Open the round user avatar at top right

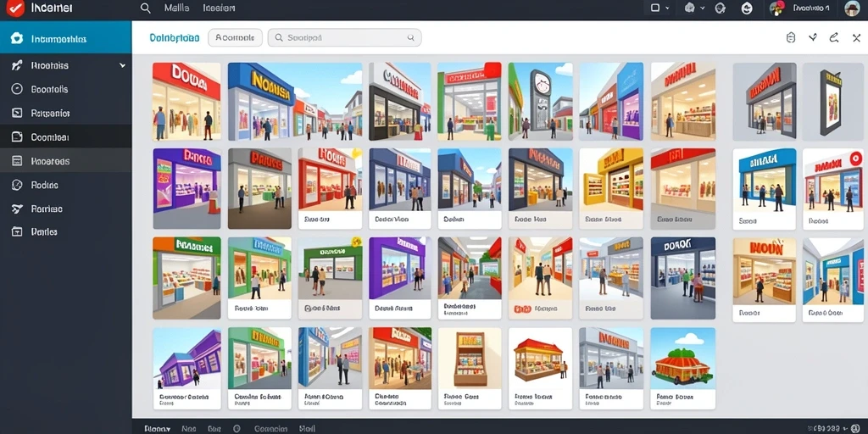click(853, 8)
